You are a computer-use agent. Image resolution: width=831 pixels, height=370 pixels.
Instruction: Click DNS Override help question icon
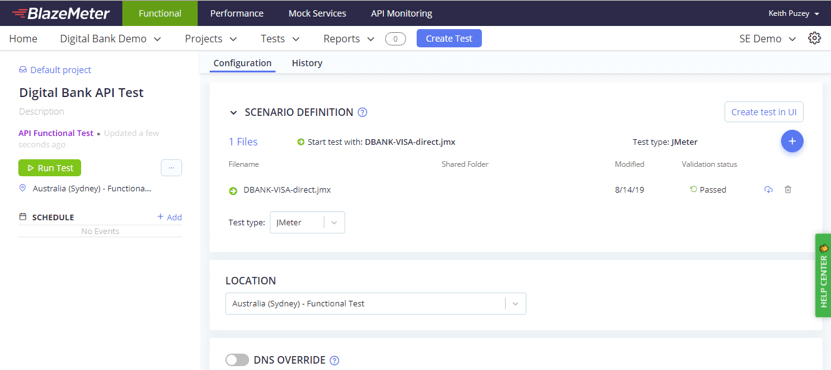coord(334,360)
